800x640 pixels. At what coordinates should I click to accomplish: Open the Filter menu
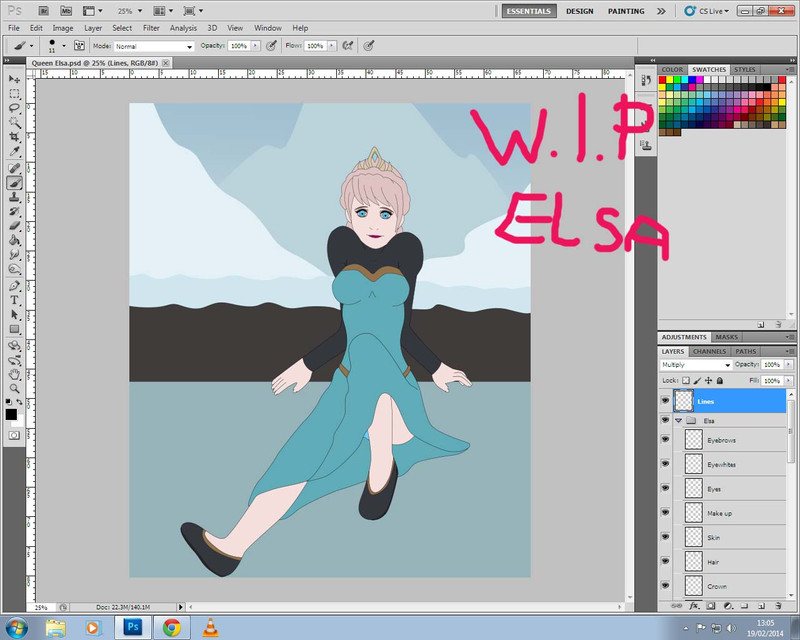click(151, 28)
